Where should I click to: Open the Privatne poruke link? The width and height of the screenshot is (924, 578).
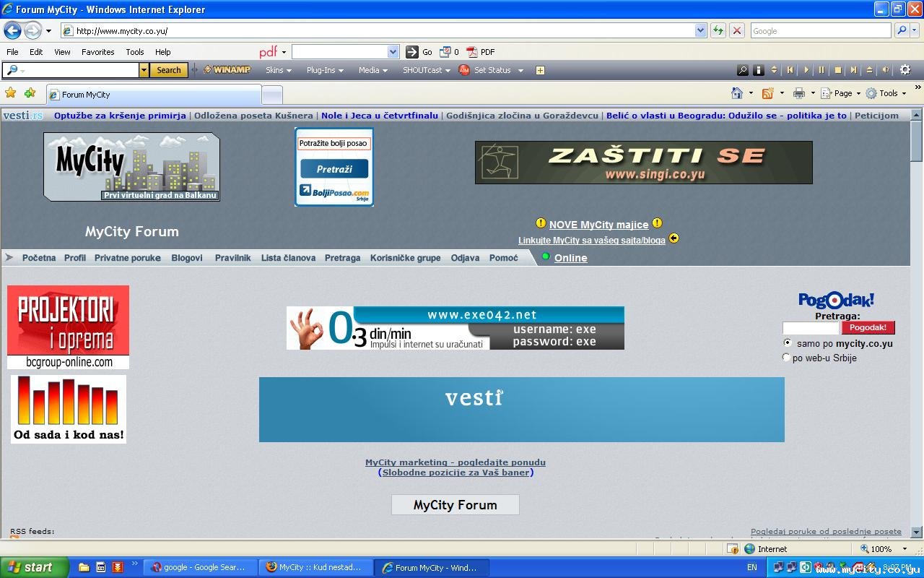click(x=128, y=258)
